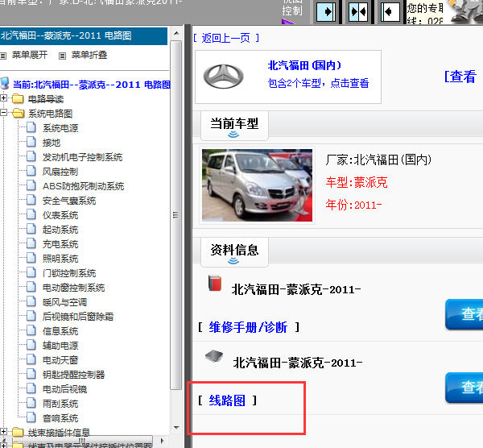Click the 返回上一页 link
Viewport: 483px width, 448px height.
[226, 38]
